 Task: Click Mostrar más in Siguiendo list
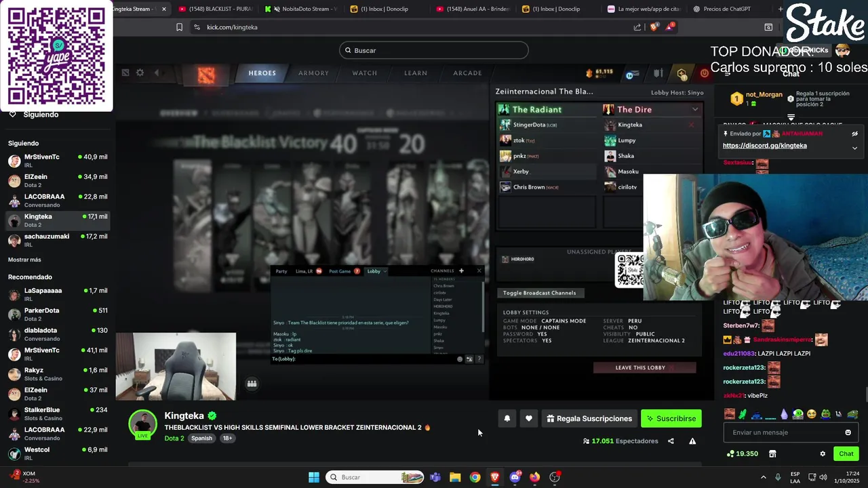[24, 260]
